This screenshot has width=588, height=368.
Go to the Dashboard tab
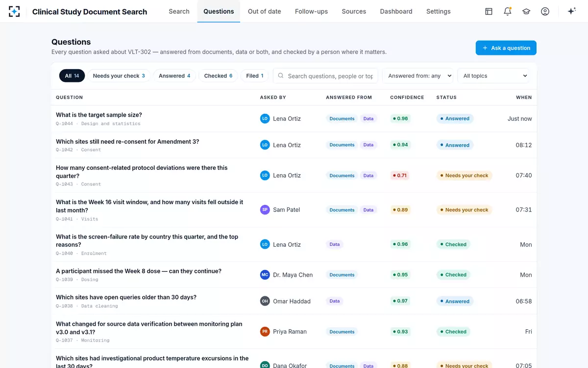click(x=396, y=11)
